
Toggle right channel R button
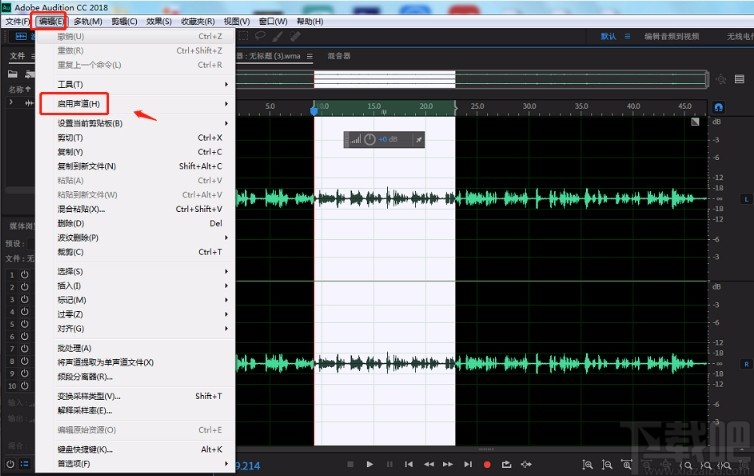click(x=746, y=364)
